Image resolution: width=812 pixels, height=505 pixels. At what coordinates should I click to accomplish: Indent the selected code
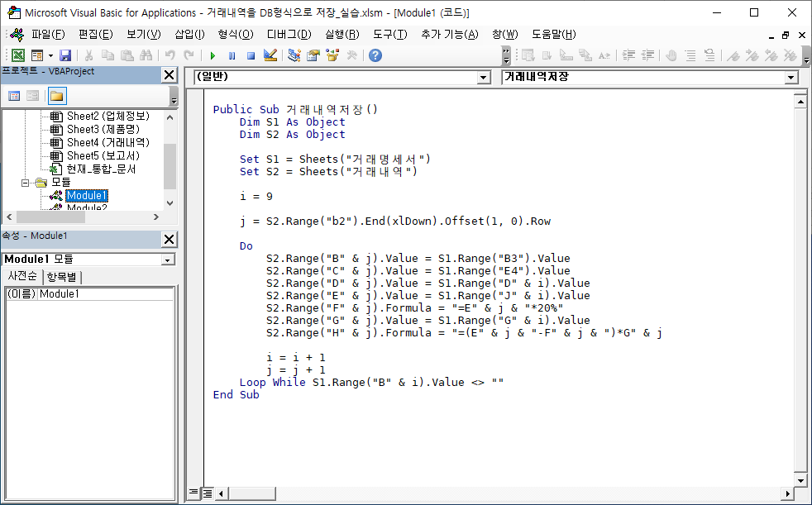(628, 55)
